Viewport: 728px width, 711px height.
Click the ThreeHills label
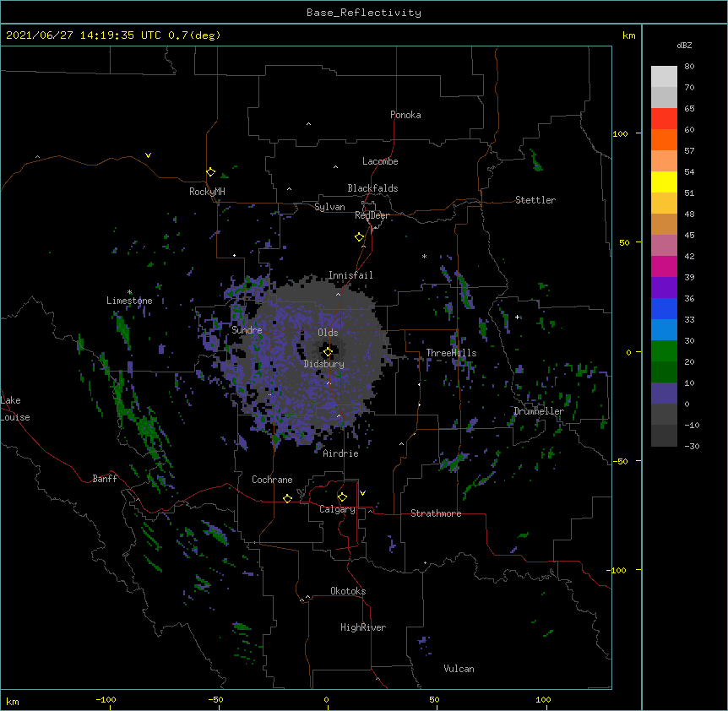(x=451, y=353)
